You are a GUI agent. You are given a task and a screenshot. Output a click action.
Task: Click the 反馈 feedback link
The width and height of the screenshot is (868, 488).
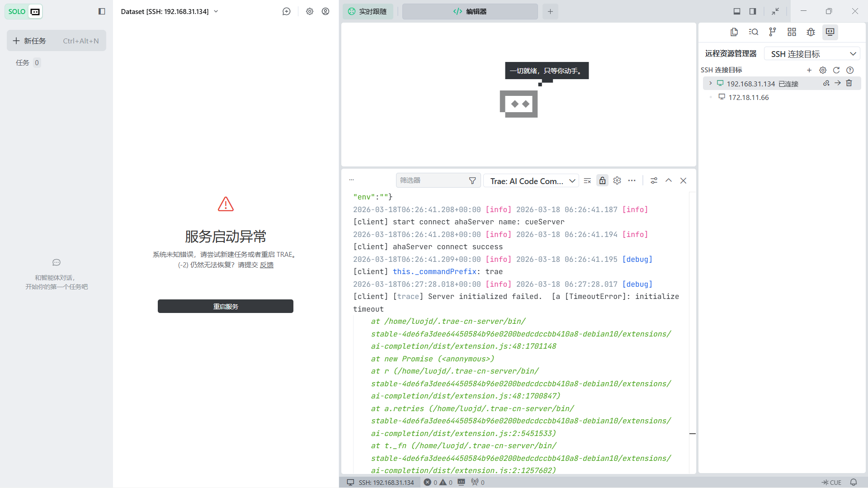[267, 265]
